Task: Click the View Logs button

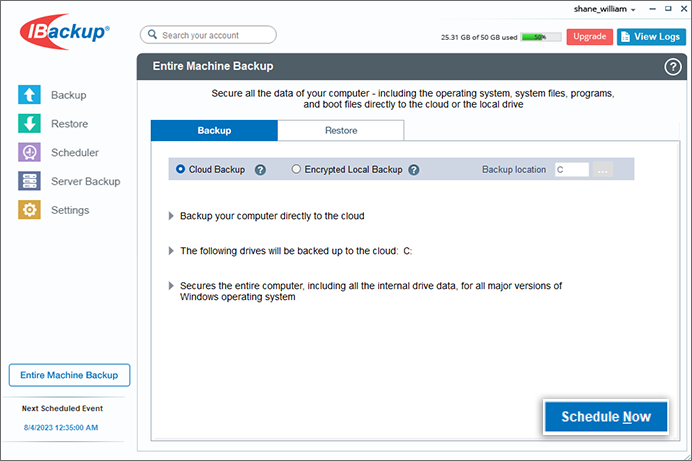Action: click(651, 37)
